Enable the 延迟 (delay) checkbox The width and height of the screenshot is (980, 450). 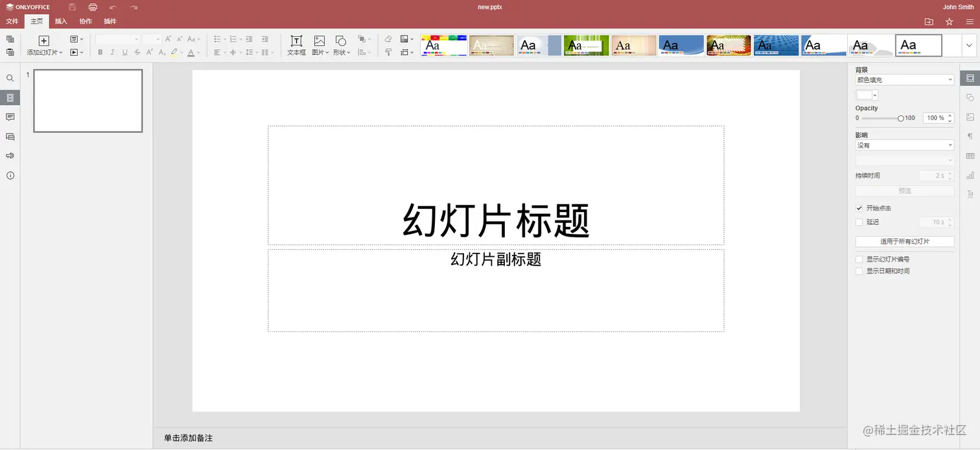tap(859, 222)
